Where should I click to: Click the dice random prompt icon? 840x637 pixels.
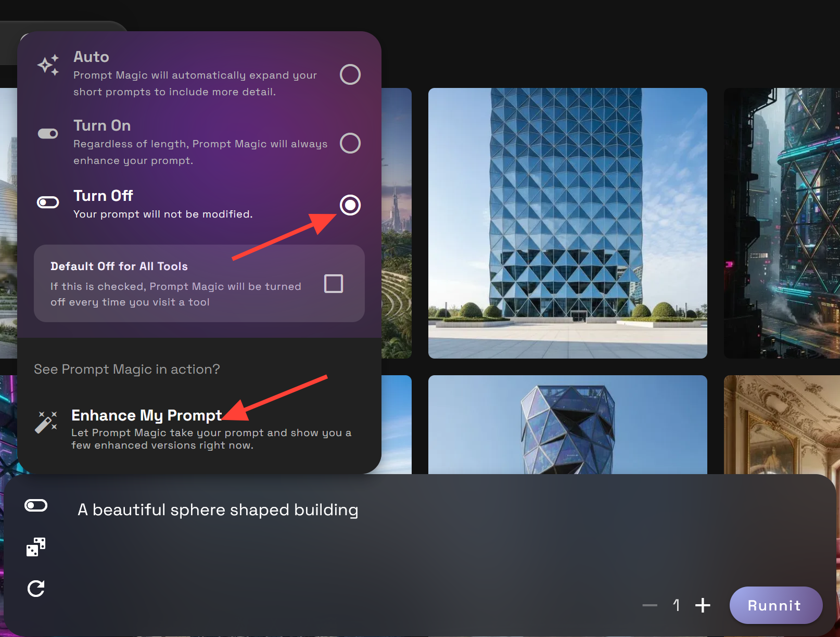click(36, 547)
